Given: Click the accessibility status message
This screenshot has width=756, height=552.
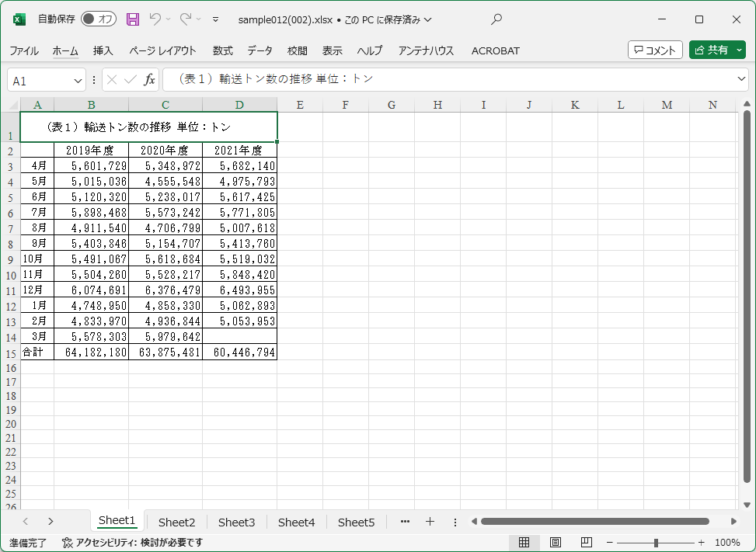Looking at the screenshot, I should (x=132, y=543).
